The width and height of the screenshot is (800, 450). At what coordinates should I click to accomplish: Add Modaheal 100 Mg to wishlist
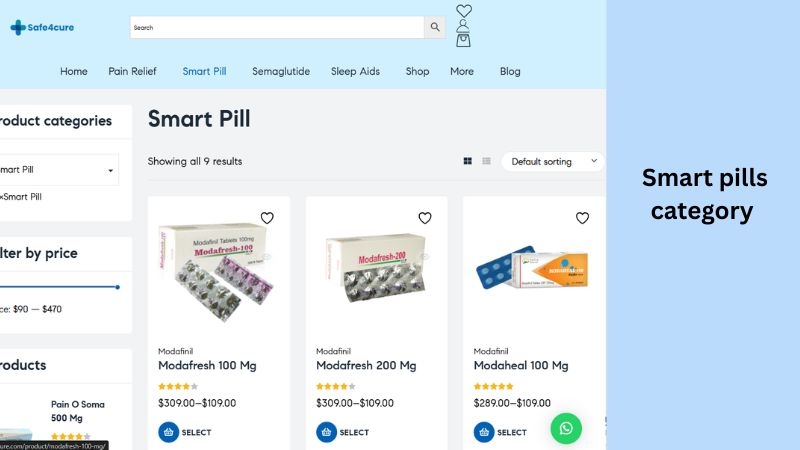[582, 218]
